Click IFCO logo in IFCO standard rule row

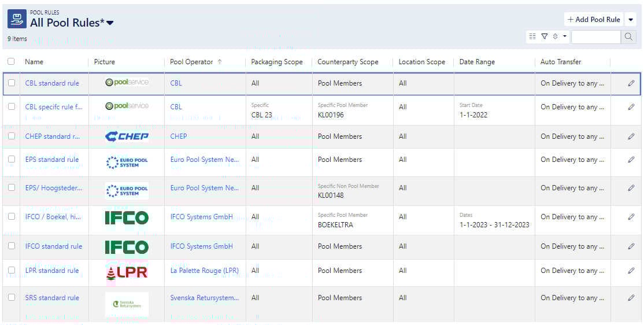(127, 247)
